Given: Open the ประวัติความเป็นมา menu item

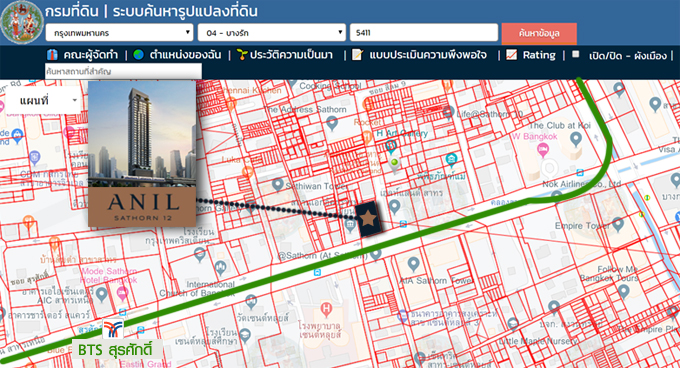Looking at the screenshot, I should (291, 55).
